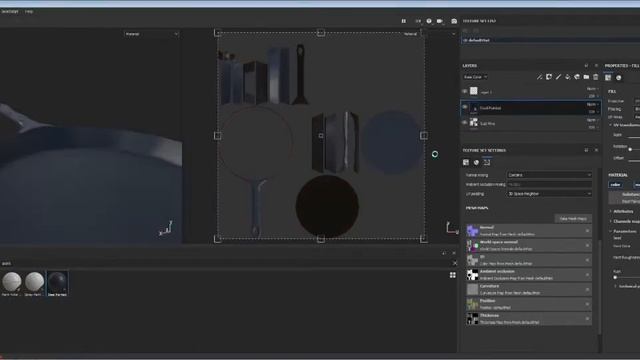Select the second grey material in shelf
640x360 pixels.
[34, 283]
